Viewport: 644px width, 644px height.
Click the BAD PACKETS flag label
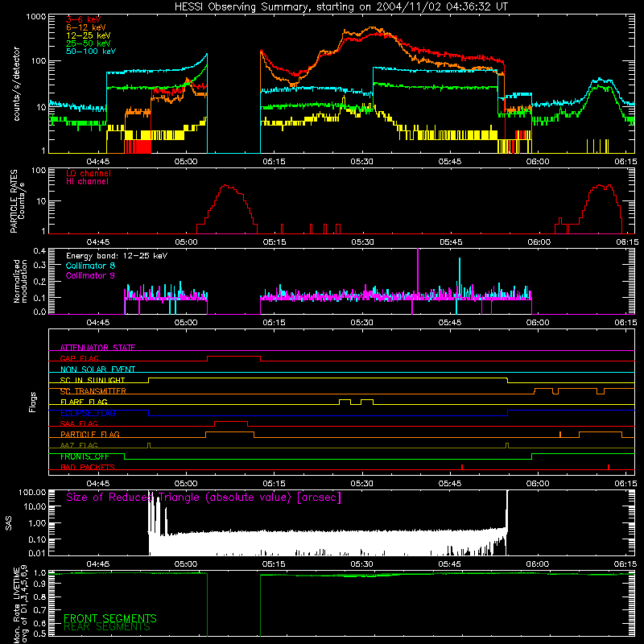[x=88, y=468]
